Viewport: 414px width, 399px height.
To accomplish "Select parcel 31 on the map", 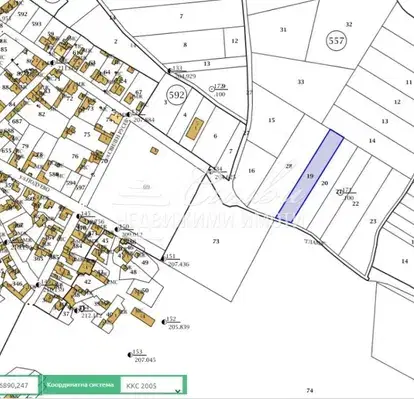I will [x=283, y=30].
